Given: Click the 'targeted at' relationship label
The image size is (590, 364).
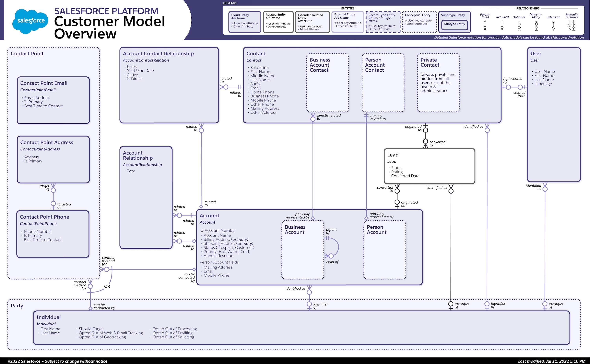Looking at the screenshot, I should click(64, 206).
